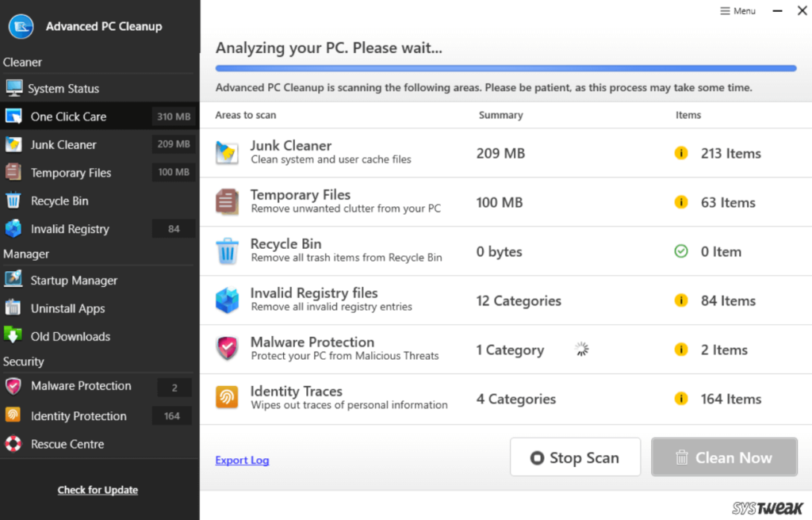Click the green check icon beside 0 Item

point(681,251)
